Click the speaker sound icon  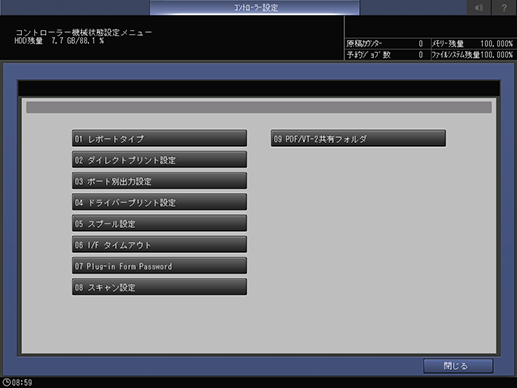[x=479, y=7]
